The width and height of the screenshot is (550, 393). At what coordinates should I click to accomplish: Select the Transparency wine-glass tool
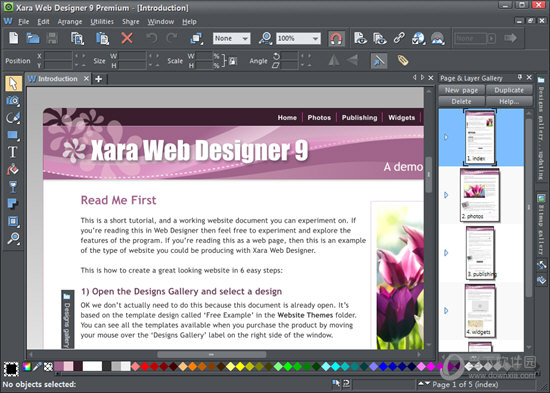point(13,187)
